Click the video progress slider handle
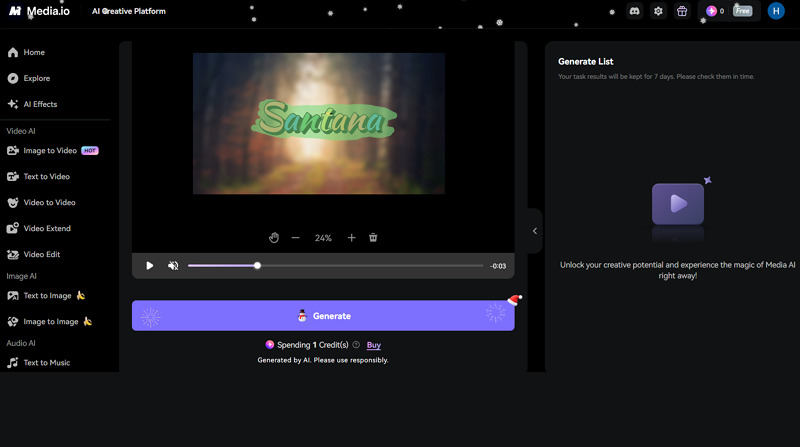The width and height of the screenshot is (800, 447). (x=258, y=266)
